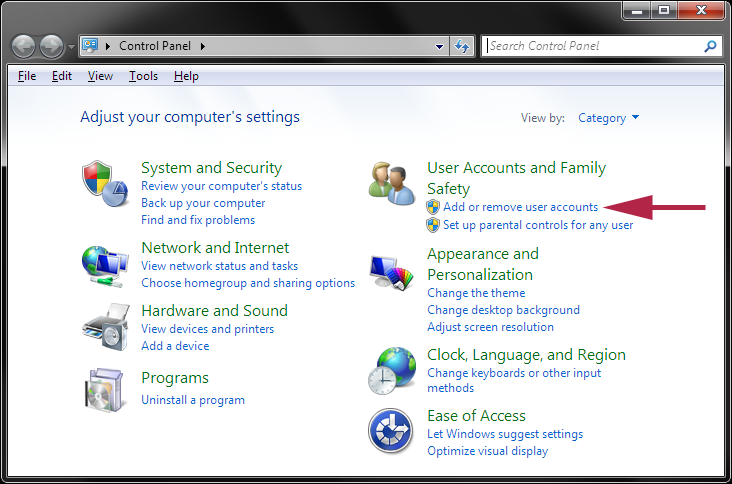
Task: Click Let Windows suggest settings
Action: pos(505,434)
